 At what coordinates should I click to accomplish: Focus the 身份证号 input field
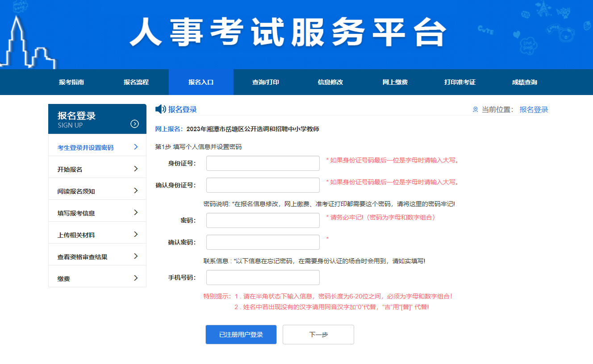[x=263, y=163]
